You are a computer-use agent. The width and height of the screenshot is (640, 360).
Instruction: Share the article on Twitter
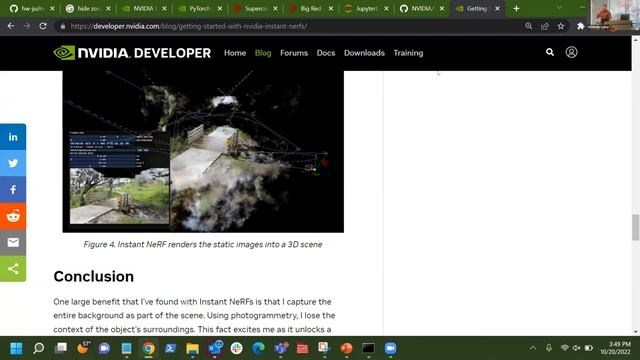click(13, 163)
